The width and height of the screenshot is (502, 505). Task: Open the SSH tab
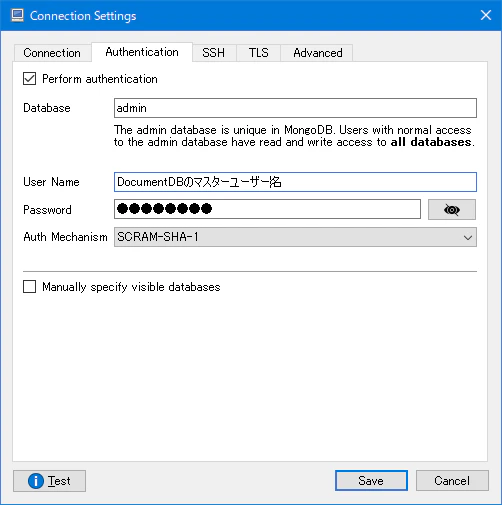click(x=214, y=53)
